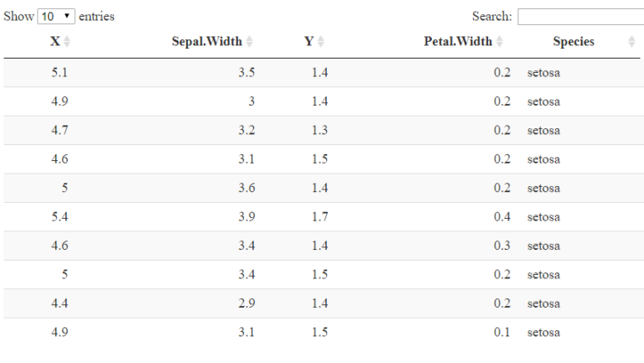The height and width of the screenshot is (363, 644).
Task: Click X cell showing 4.7
Action: pos(60,130)
